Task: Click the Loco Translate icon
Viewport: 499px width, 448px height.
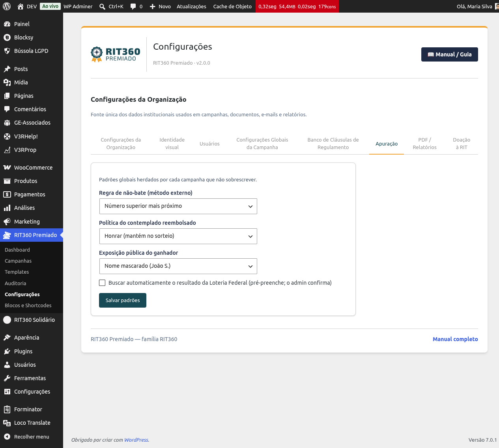Action: pyautogui.click(x=7, y=423)
